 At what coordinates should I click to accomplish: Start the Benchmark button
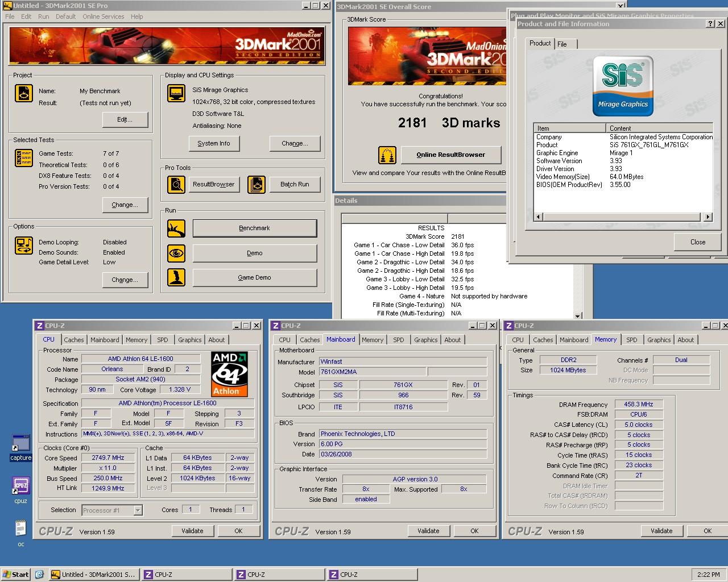[x=255, y=228]
